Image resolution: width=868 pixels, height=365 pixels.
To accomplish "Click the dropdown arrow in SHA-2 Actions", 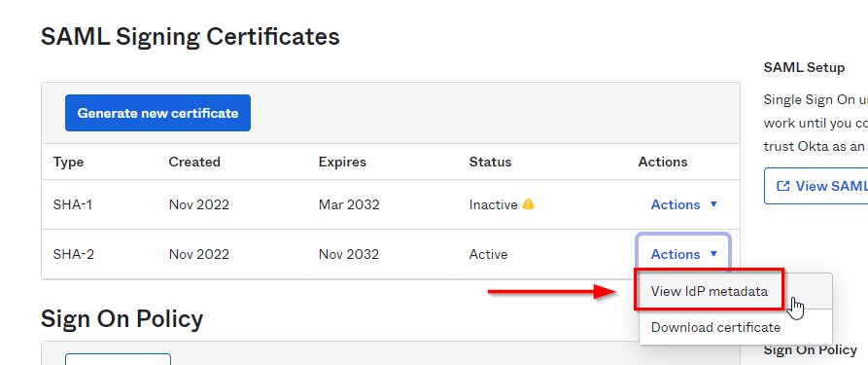I will [x=713, y=254].
